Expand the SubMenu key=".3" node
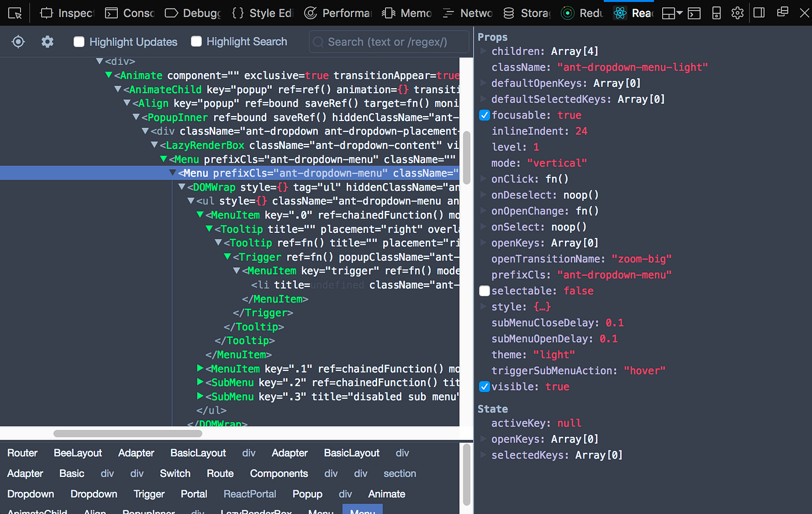This screenshot has height=514, width=812. [x=200, y=396]
